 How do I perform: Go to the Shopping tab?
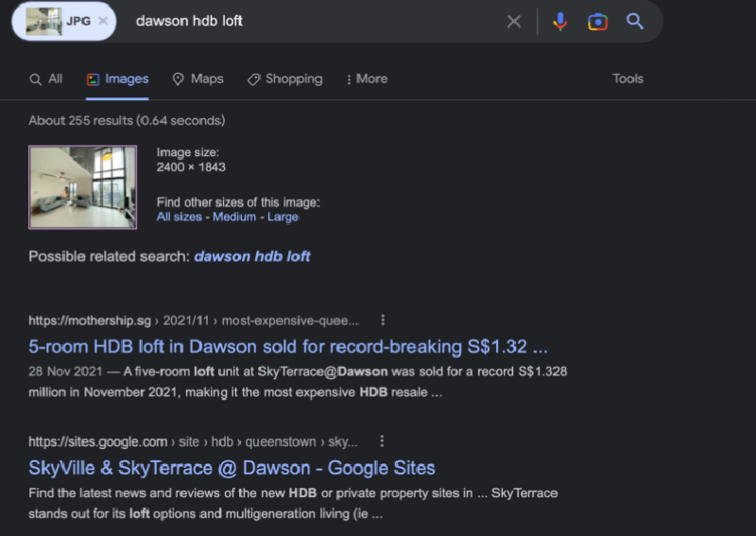284,79
